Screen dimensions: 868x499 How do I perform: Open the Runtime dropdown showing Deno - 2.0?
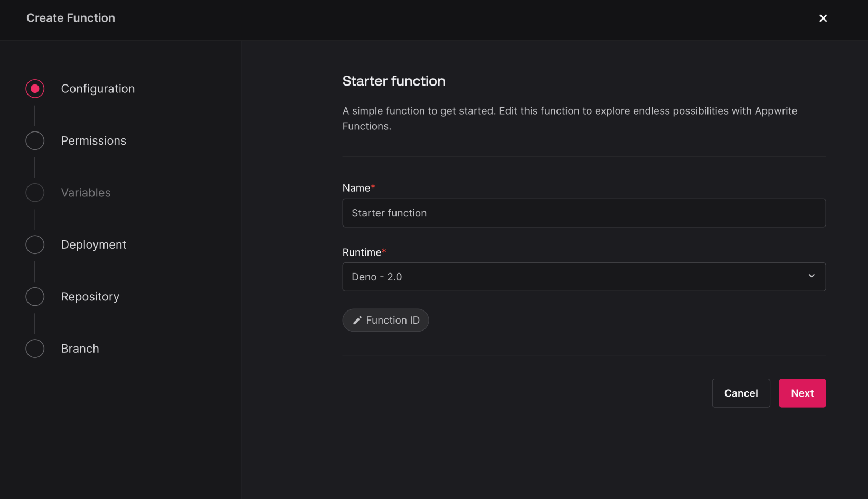575,277
